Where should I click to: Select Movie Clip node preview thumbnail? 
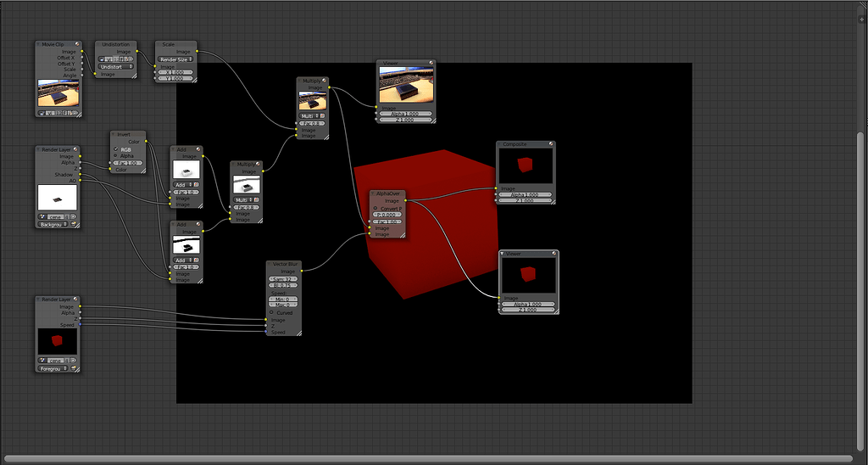point(58,92)
